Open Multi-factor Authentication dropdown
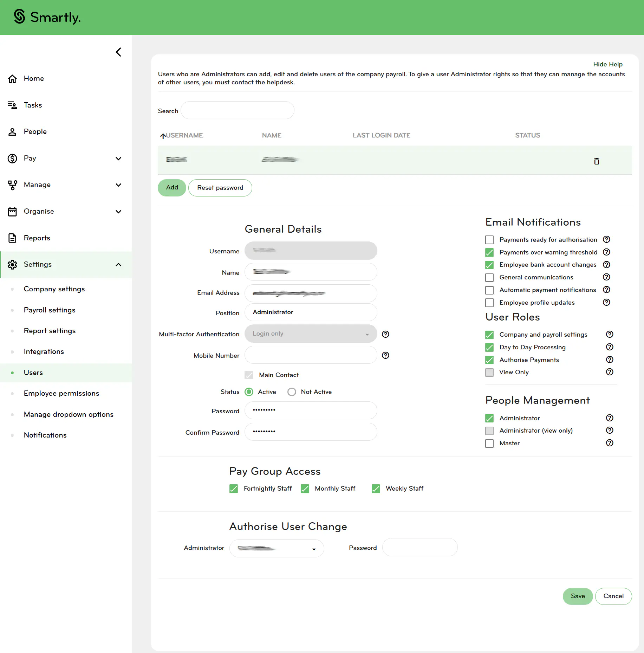644x653 pixels. [311, 334]
